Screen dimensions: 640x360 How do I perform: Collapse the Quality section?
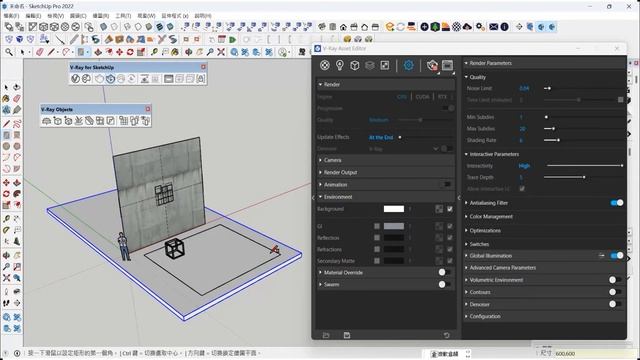(466, 77)
